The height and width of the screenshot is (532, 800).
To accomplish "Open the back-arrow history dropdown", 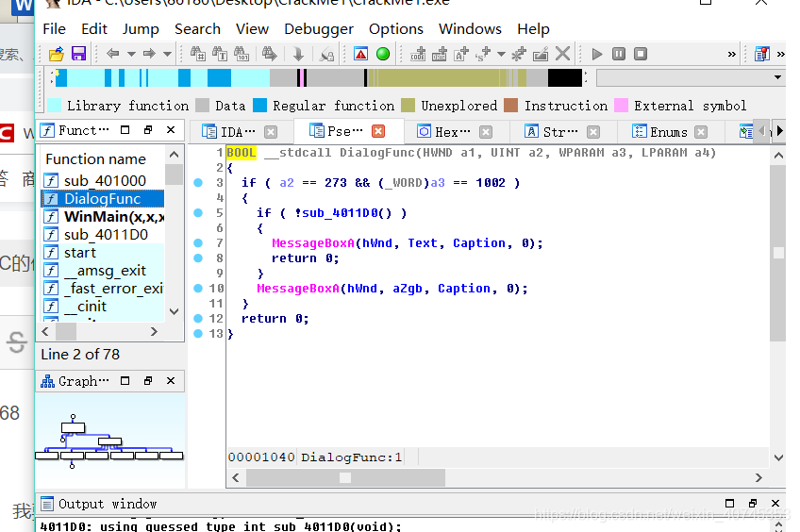I will [131, 54].
